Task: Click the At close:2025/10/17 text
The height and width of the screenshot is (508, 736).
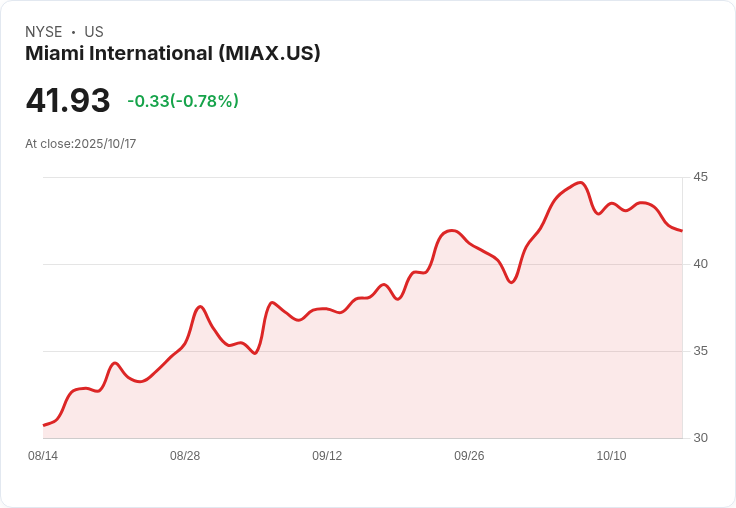Action: pyautogui.click(x=81, y=144)
